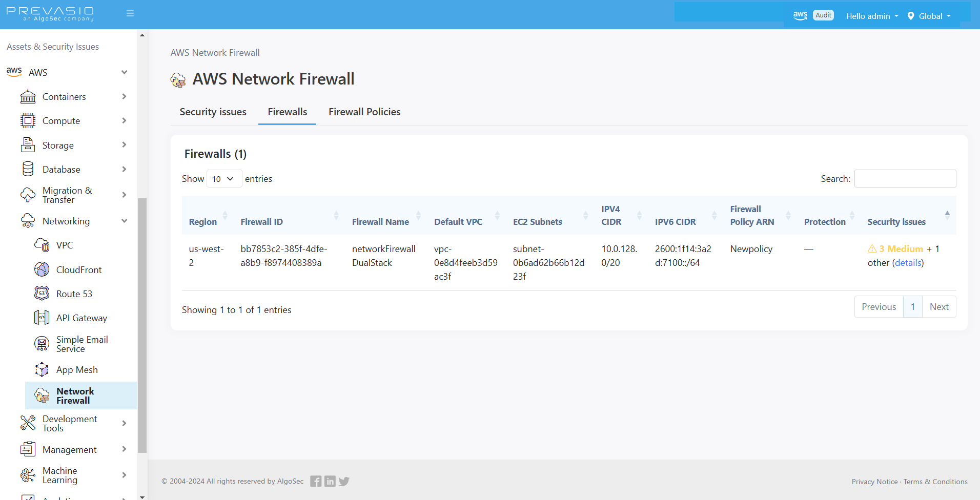Click the Prevasio logo
The image size is (980, 500).
50,14
